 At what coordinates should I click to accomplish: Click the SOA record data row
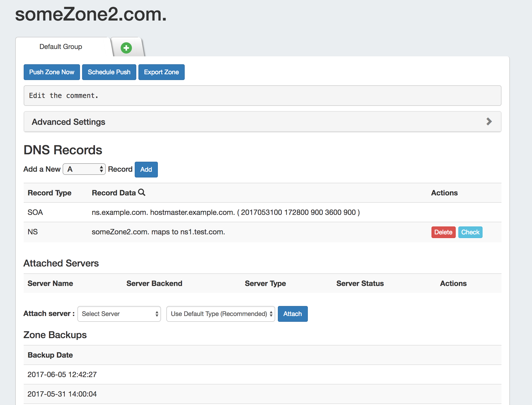tap(225, 212)
